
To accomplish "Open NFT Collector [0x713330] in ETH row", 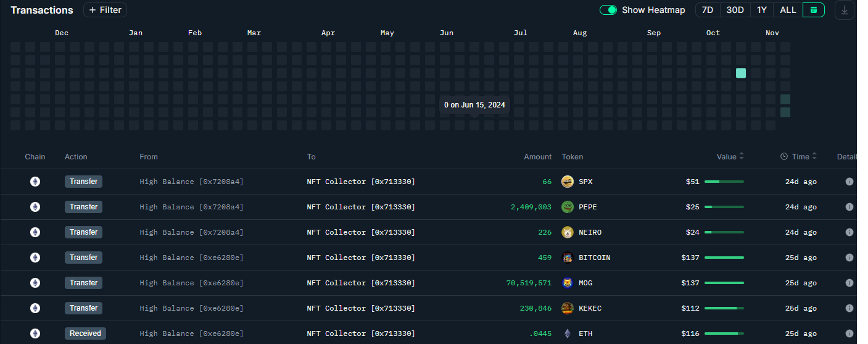I will (361, 334).
